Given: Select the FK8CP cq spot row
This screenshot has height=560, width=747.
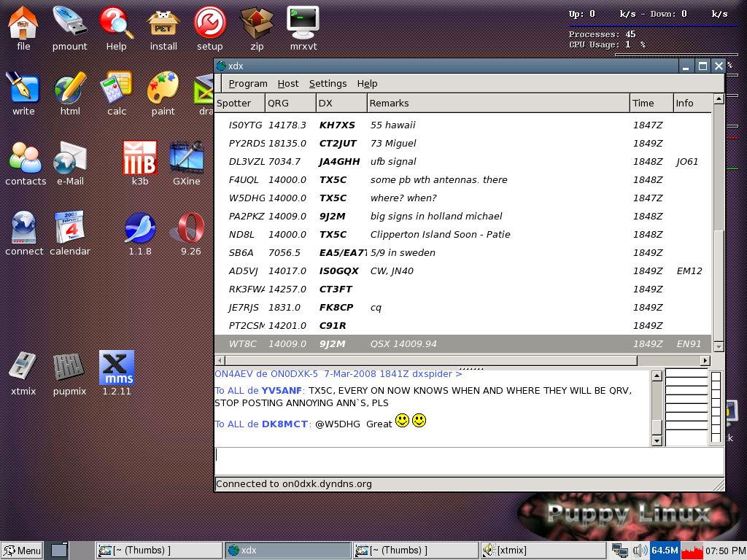Looking at the screenshot, I should 463,308.
